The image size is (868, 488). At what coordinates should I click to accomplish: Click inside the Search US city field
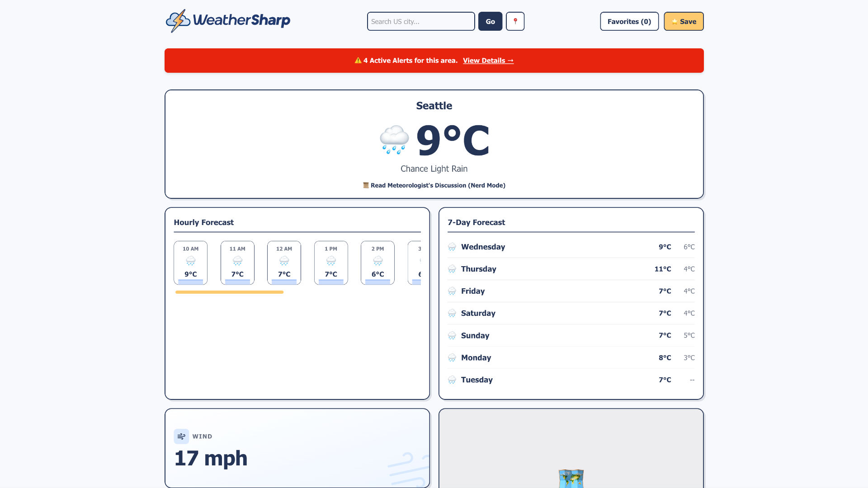pyautogui.click(x=421, y=21)
